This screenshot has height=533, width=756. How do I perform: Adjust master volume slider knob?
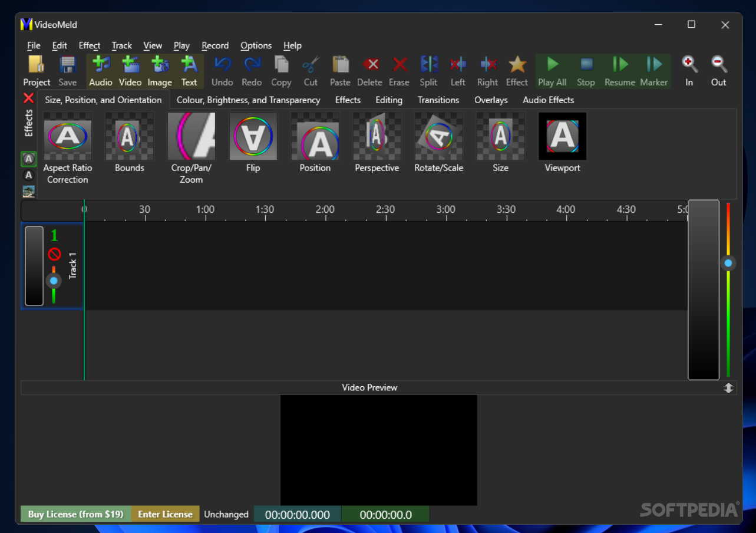[x=728, y=263]
